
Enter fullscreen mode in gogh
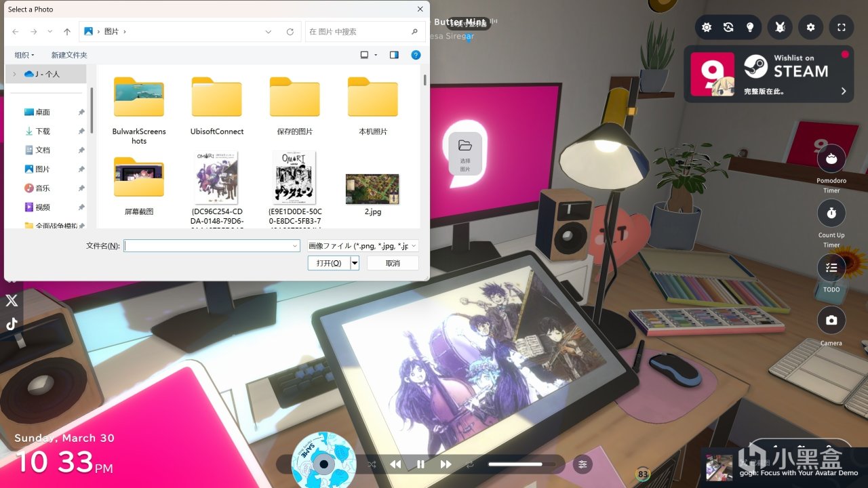(x=841, y=27)
